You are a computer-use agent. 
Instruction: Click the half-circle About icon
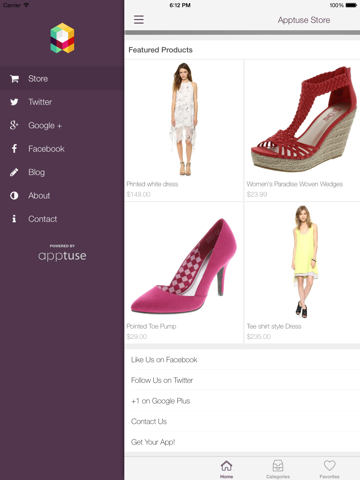click(x=14, y=196)
